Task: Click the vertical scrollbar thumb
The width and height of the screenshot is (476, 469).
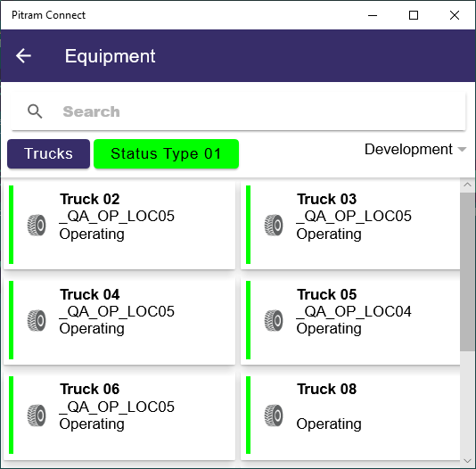Action: click(467, 272)
